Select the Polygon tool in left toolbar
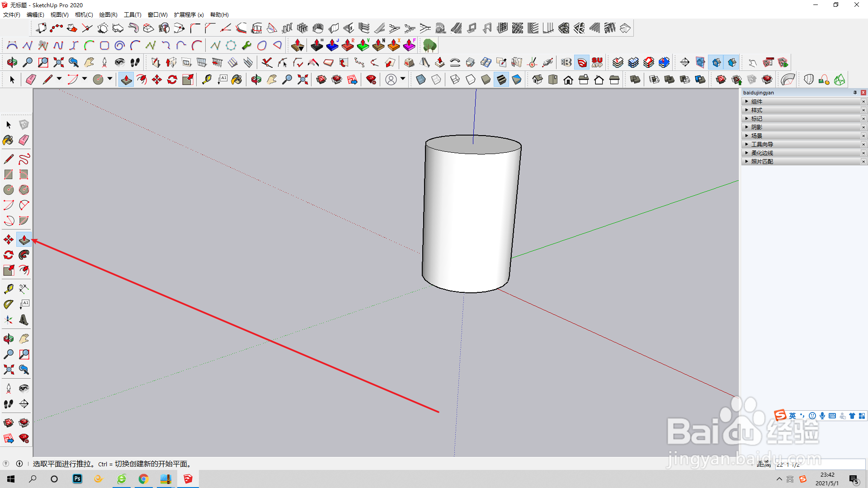 (x=24, y=190)
